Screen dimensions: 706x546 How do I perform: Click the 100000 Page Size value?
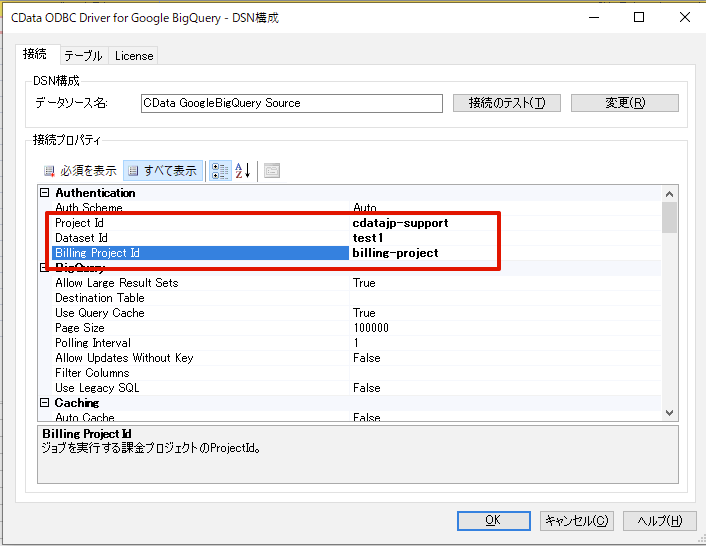505,328
